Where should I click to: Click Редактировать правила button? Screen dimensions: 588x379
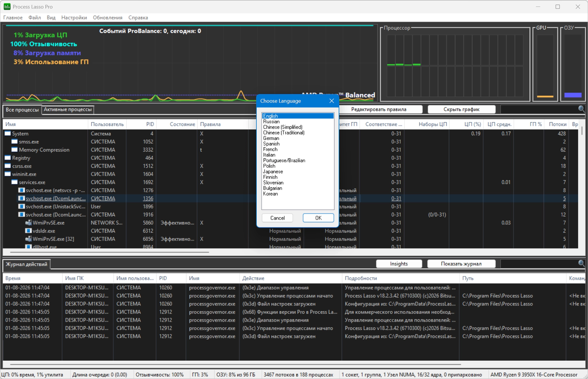[379, 109]
